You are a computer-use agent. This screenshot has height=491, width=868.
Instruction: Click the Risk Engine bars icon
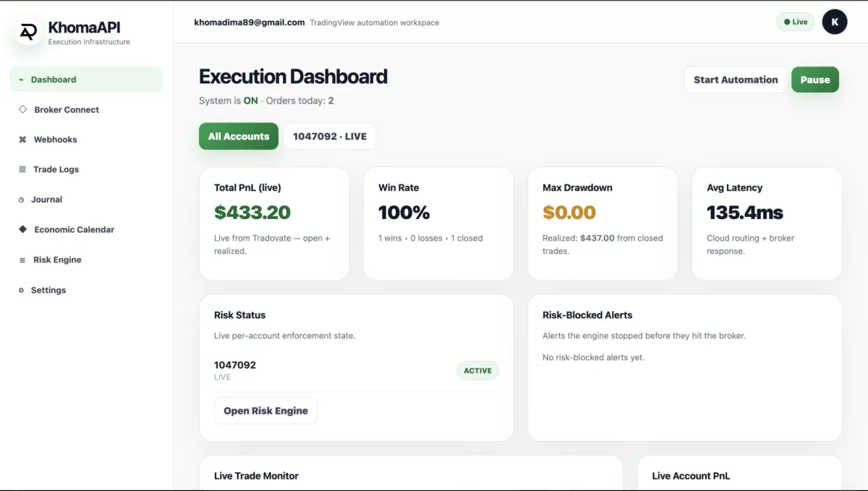(22, 260)
